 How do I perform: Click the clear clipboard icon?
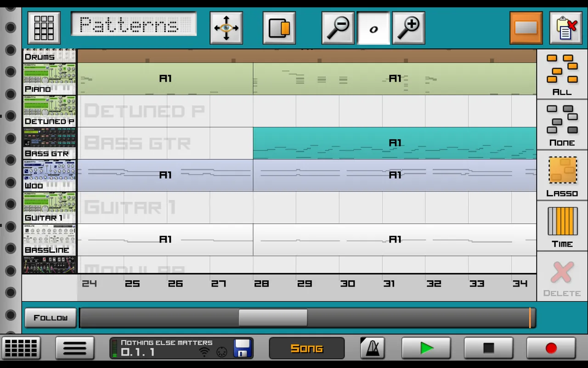[565, 28]
